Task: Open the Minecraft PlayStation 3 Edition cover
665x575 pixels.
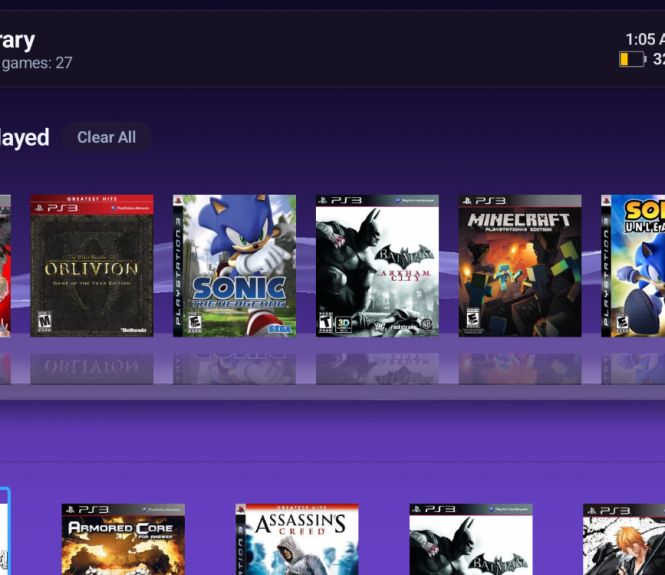Action: tap(520, 266)
